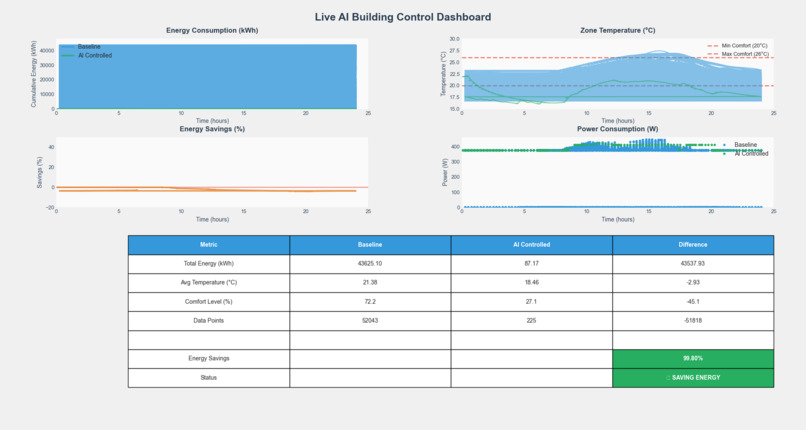Select baseline data points value 52043
The width and height of the screenshot is (806, 430).
click(370, 321)
